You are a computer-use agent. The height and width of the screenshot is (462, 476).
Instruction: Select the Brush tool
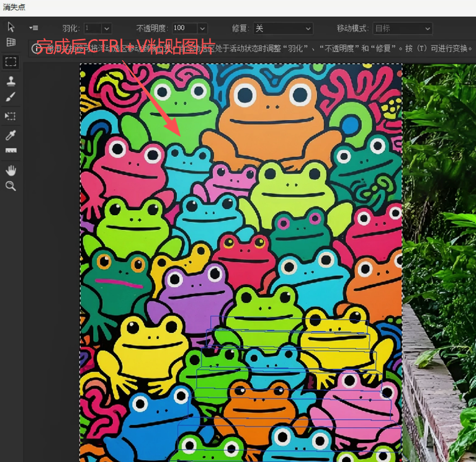11,97
